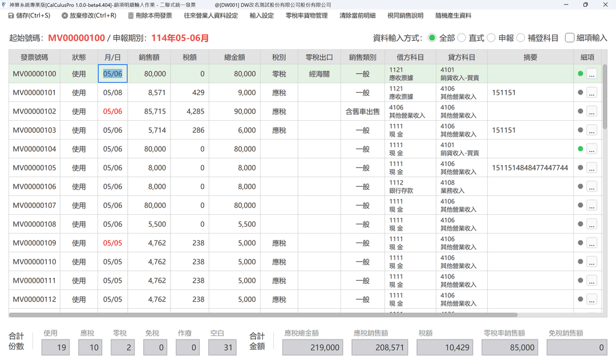Open the 零稅率貨物管理 menu
This screenshot has height=364, width=616.
(306, 16)
